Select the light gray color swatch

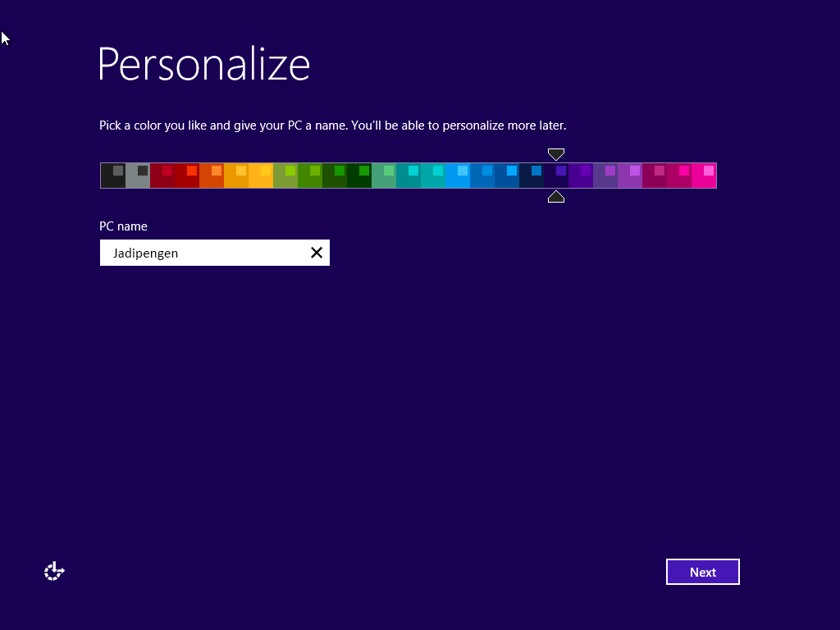point(138,175)
